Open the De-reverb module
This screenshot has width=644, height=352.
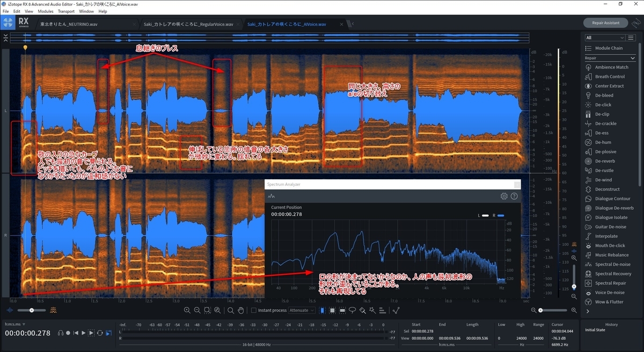tap(600, 161)
